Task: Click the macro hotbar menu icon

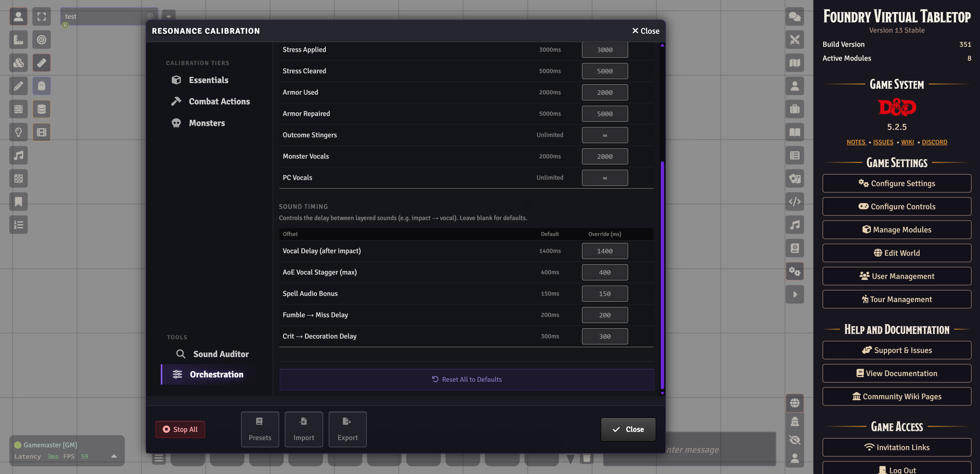Action: click(x=159, y=458)
